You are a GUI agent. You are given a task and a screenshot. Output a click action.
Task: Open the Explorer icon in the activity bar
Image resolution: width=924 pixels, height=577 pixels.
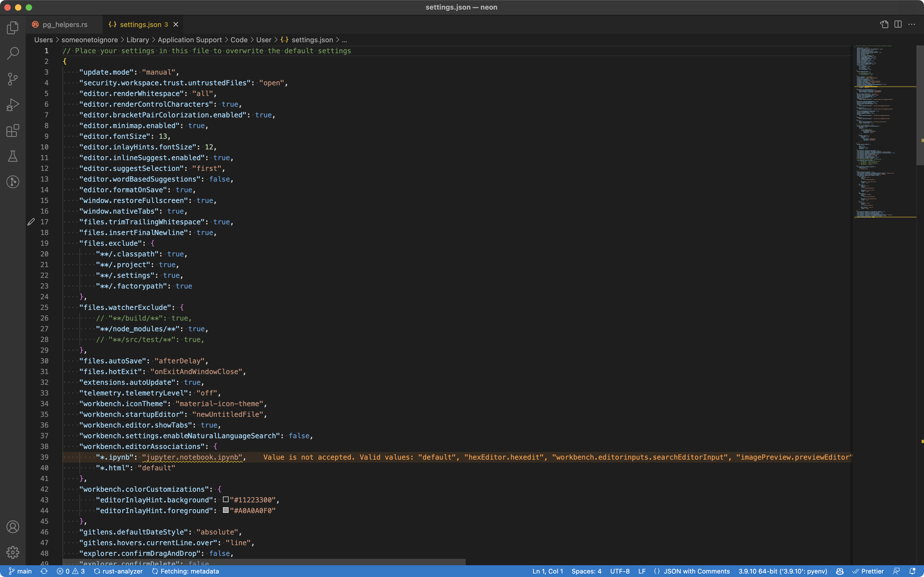pos(13,28)
